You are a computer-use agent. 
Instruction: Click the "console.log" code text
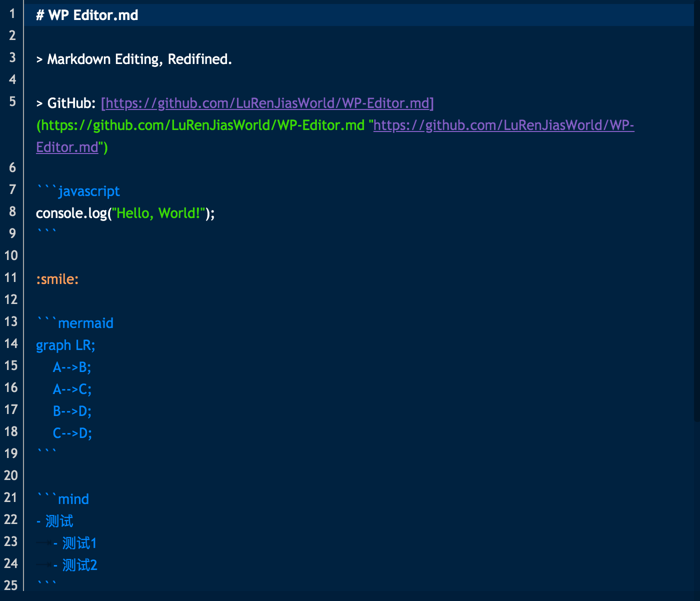tap(71, 213)
